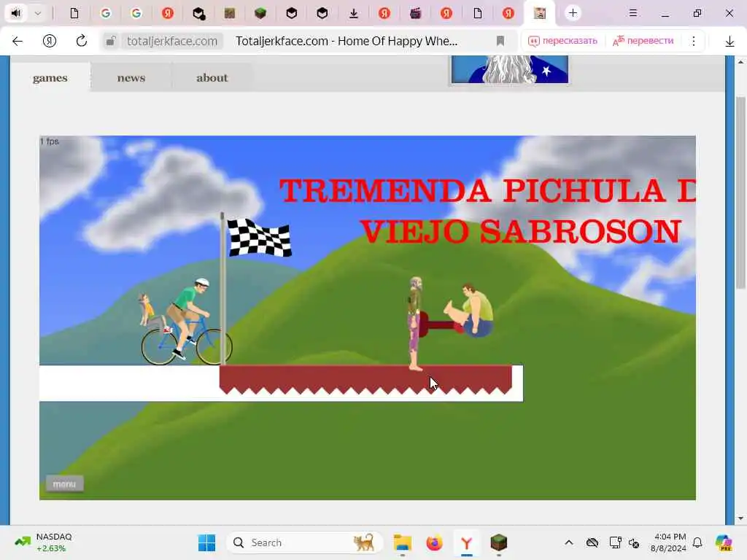Open Yandex Browser from the taskbar

point(466,542)
